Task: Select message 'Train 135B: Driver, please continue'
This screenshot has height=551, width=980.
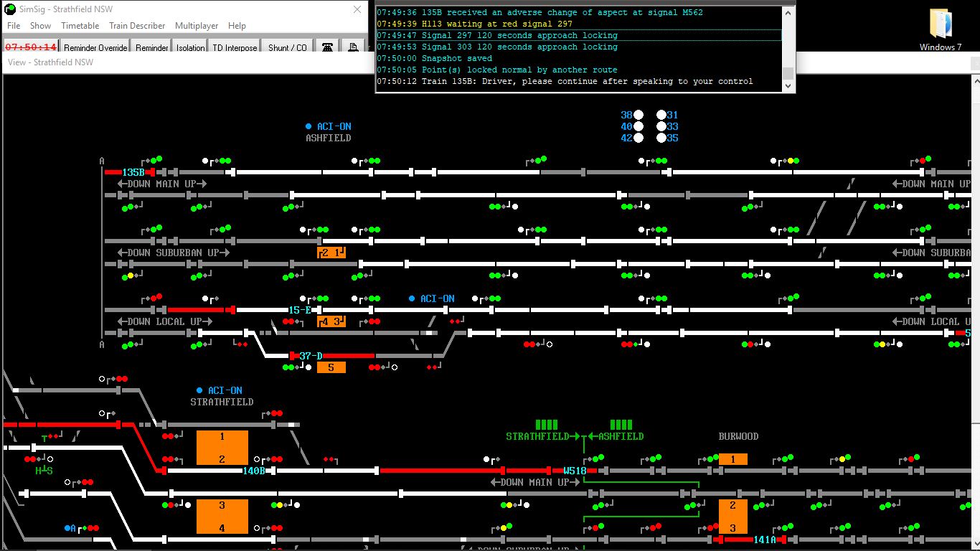Action: tap(578, 81)
